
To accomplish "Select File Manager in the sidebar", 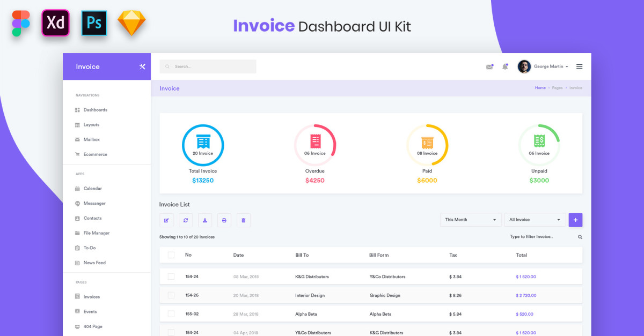I will point(96,233).
